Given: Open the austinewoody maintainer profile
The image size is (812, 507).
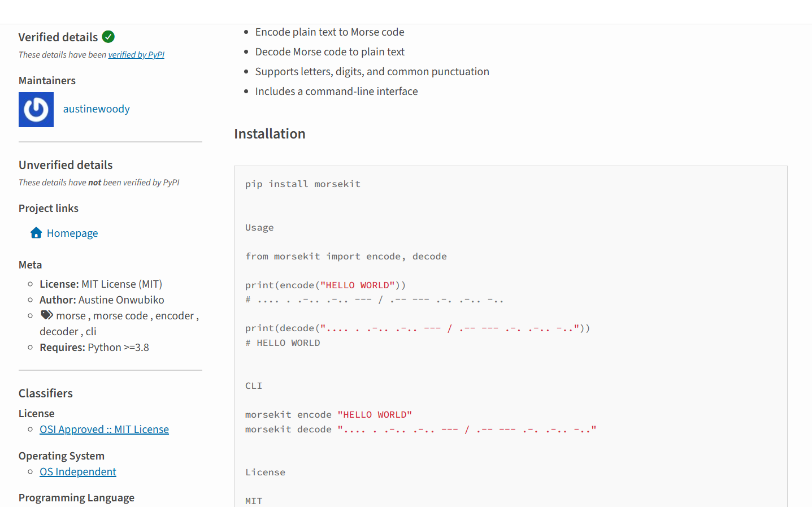Looking at the screenshot, I should pyautogui.click(x=96, y=109).
